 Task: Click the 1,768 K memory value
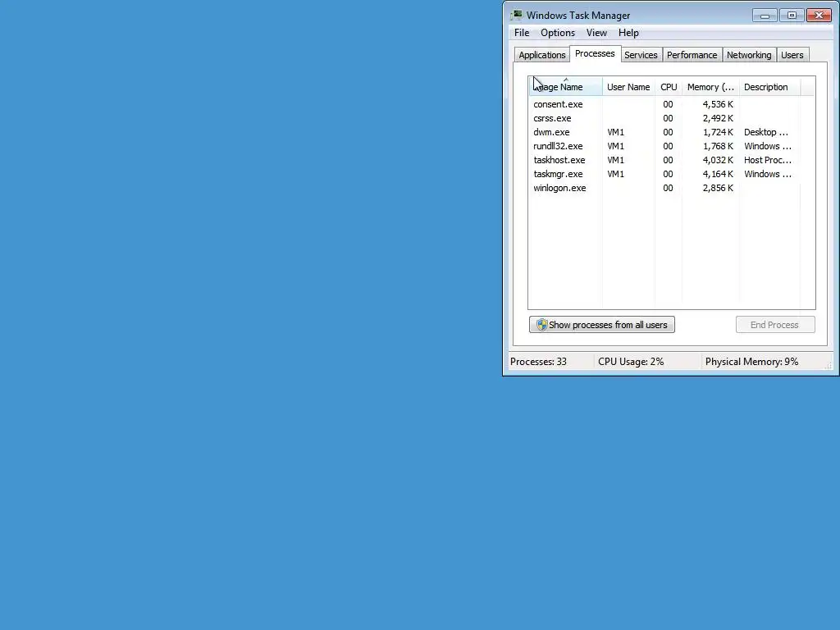[718, 146]
